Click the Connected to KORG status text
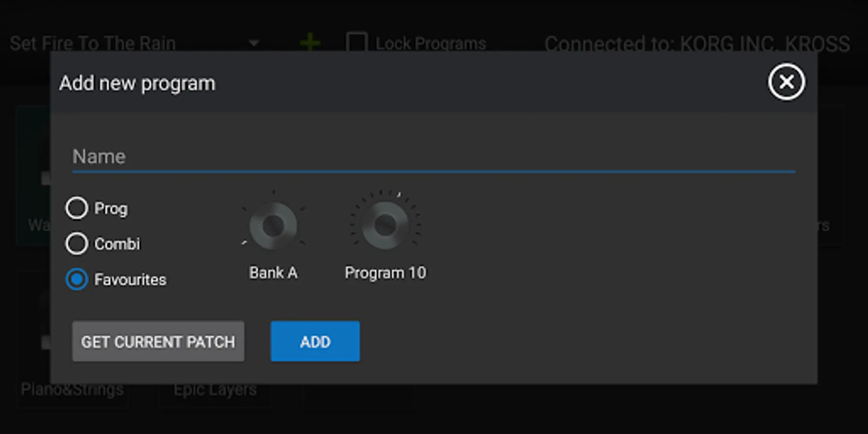868x434 pixels. [697, 44]
